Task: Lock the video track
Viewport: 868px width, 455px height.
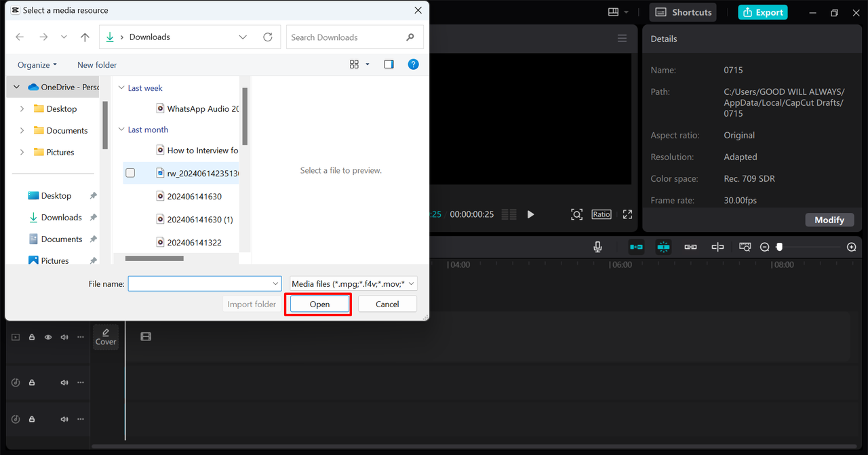Action: pyautogui.click(x=32, y=337)
